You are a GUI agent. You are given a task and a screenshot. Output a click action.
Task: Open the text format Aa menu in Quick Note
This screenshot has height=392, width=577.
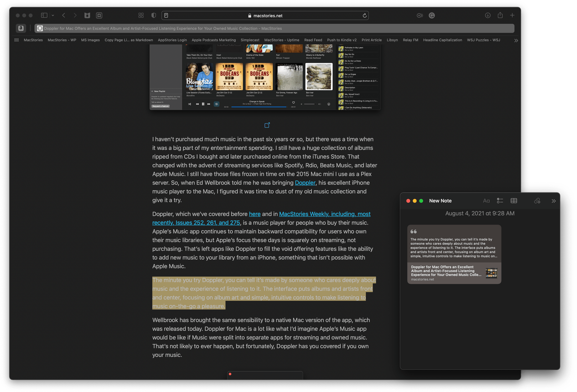click(x=486, y=201)
